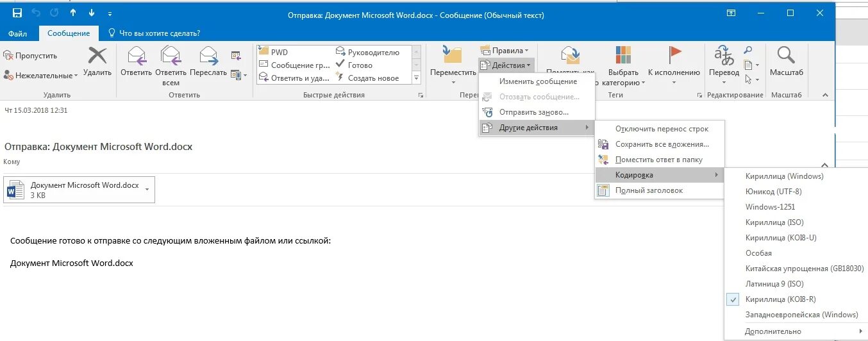Collapse the ribbon with the chevron
Viewport: 868px width, 341px height.
(826, 95)
